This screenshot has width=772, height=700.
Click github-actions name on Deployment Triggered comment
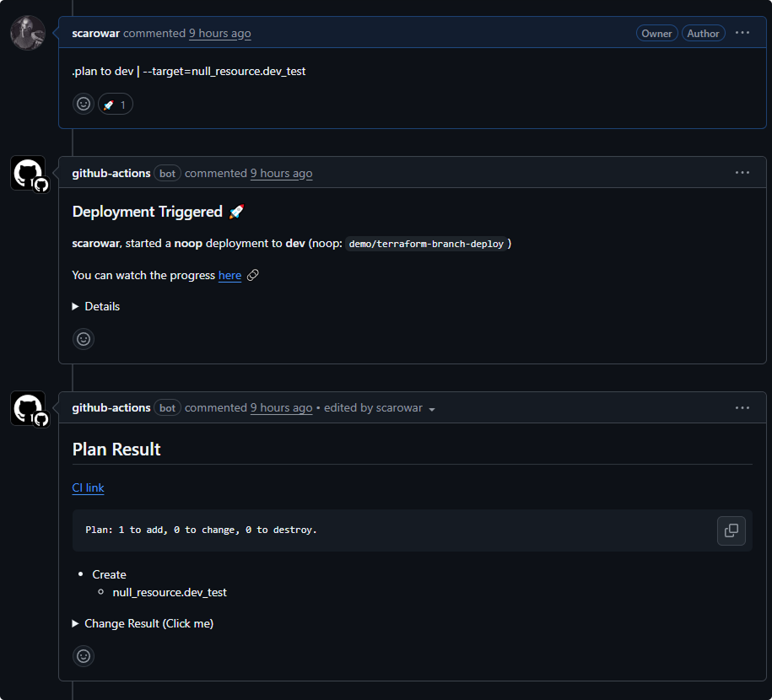pos(111,173)
